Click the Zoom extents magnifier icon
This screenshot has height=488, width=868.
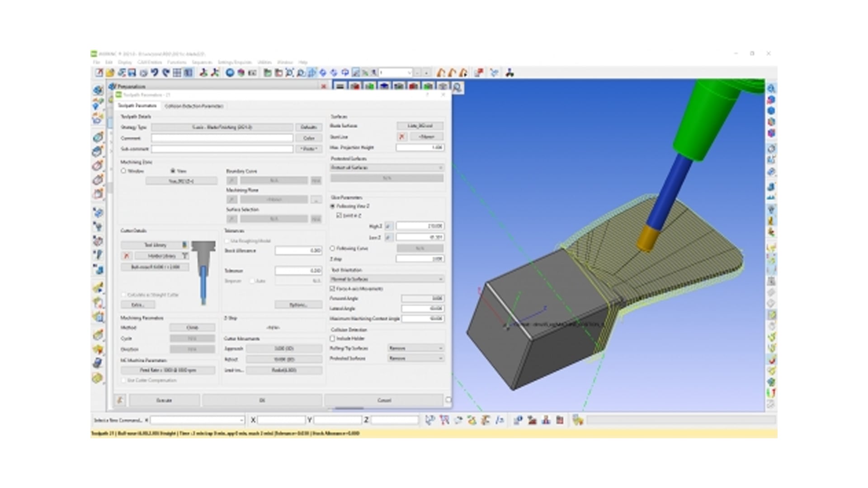pyautogui.click(x=290, y=73)
